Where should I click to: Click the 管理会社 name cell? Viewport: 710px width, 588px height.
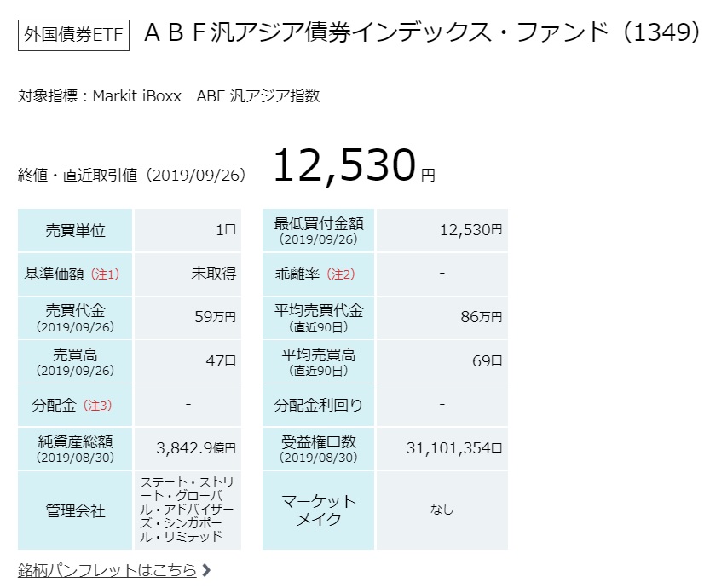(x=188, y=510)
